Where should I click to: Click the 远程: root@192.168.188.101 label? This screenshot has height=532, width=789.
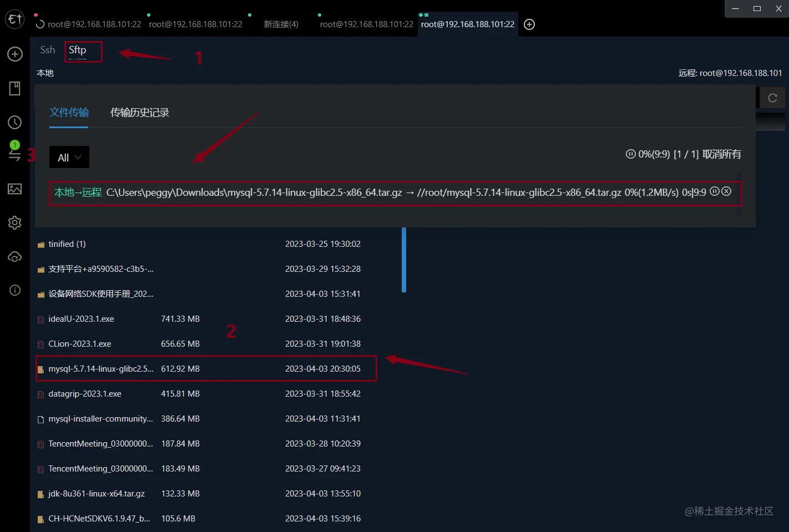pyautogui.click(x=730, y=73)
